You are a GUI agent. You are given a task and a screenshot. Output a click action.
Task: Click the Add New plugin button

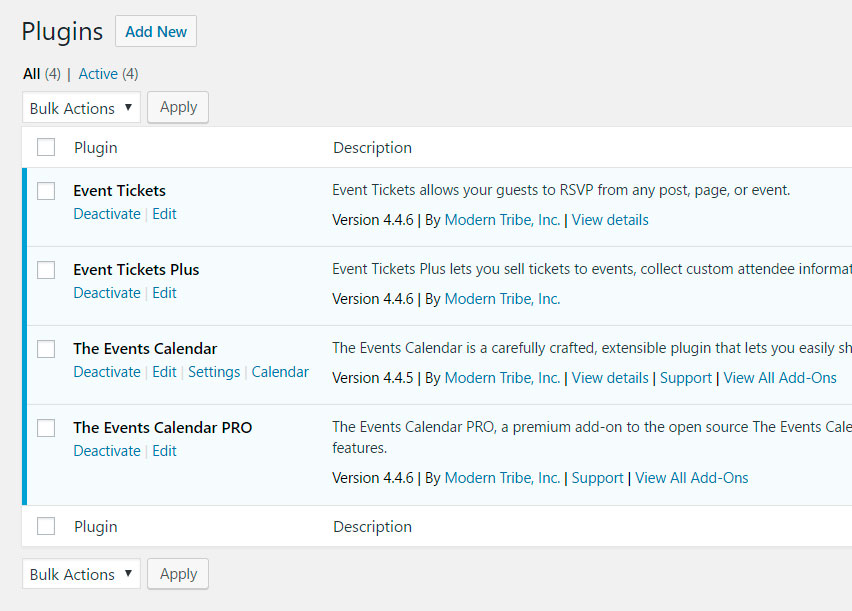[156, 31]
